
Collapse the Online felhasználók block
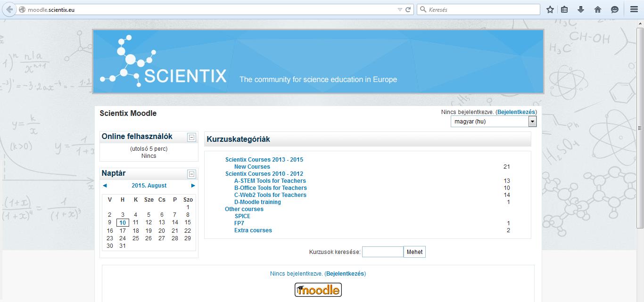(x=191, y=138)
